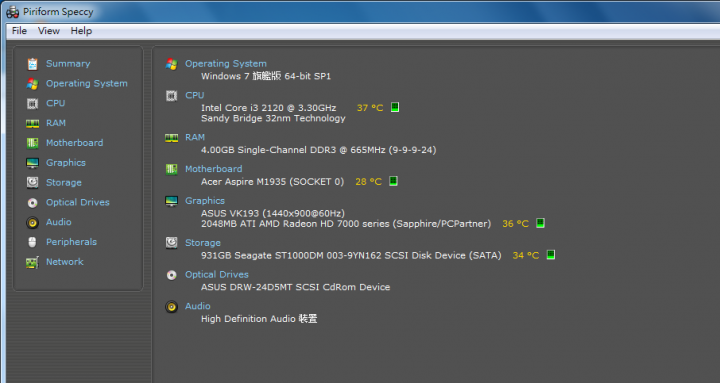
Task: Click the RAM stick icon in sidebar
Action: (32, 123)
